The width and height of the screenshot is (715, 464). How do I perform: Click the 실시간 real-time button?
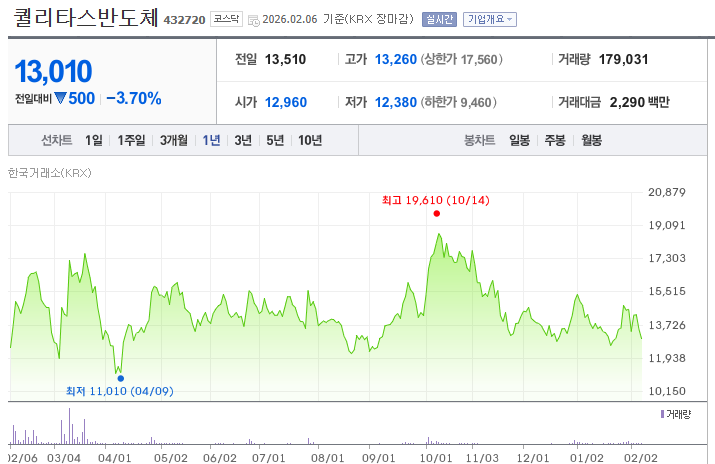coord(439,19)
